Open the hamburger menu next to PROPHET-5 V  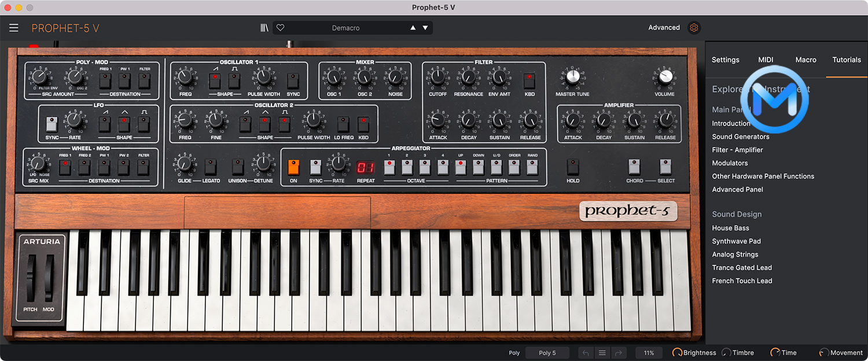click(x=14, y=27)
